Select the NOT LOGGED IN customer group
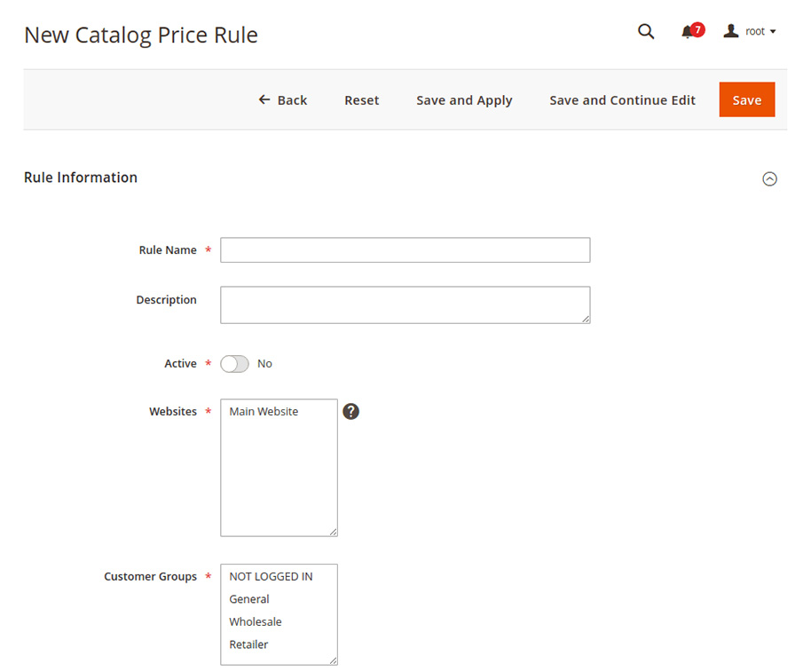 point(271,576)
